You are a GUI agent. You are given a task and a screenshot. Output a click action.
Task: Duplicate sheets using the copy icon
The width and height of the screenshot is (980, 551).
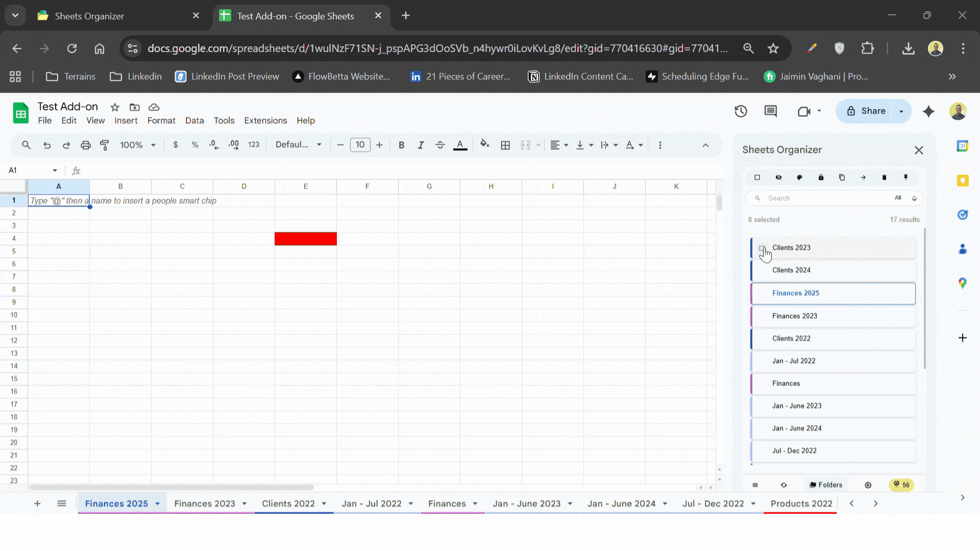point(842,177)
